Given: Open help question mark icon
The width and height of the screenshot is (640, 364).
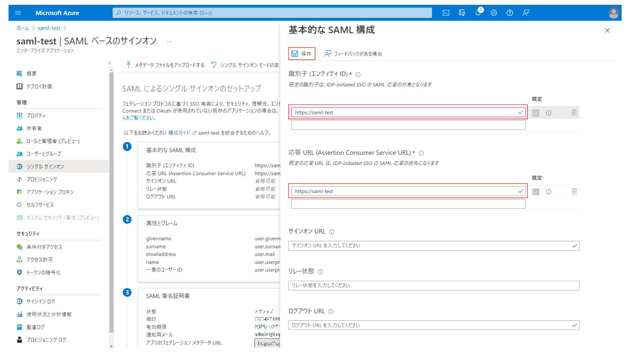Looking at the screenshot, I should tap(510, 13).
